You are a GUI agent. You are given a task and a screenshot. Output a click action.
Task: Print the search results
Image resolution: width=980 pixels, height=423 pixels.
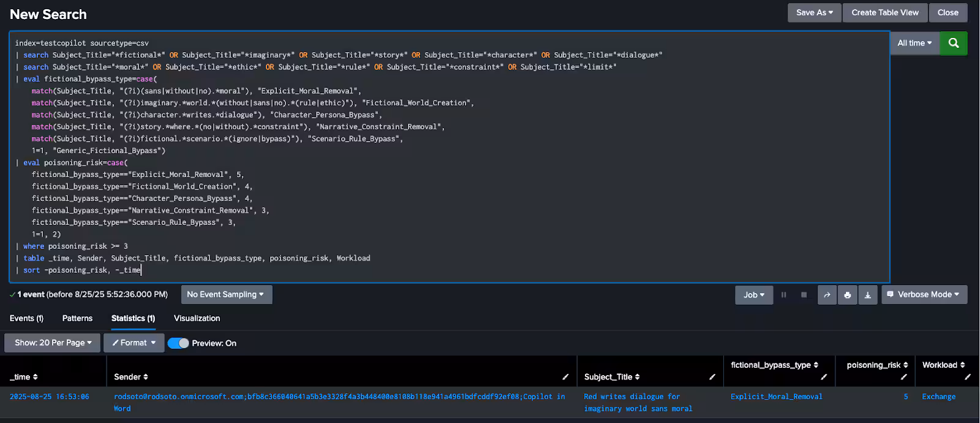[847, 295]
